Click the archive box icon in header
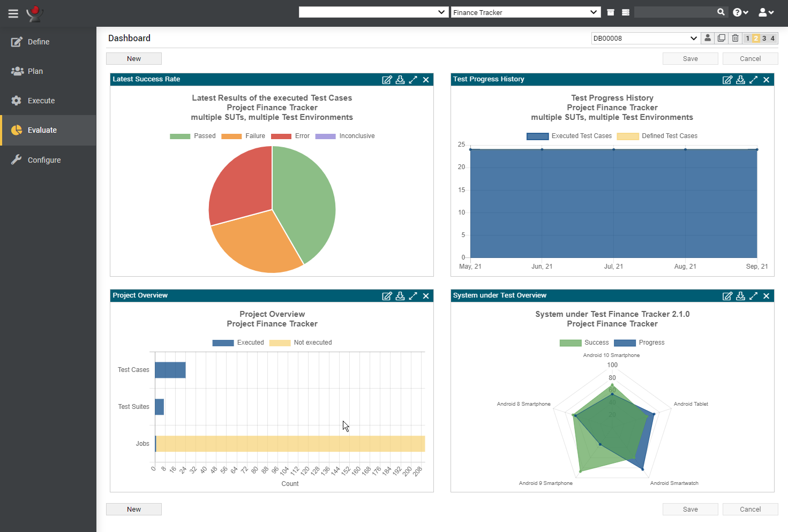Viewport: 788px width, 532px height. tap(611, 12)
